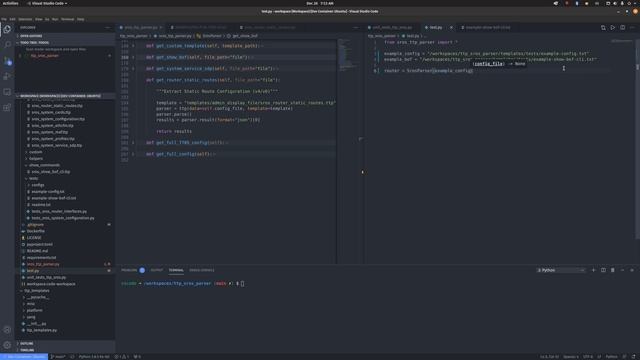
Task: Open Run and Debug activity bar icon
Action: 7,76
